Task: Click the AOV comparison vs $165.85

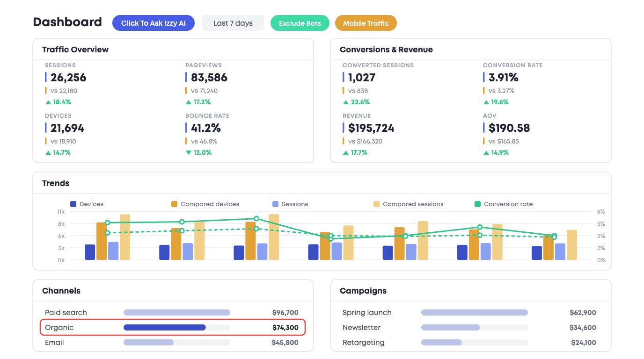Action: point(504,141)
